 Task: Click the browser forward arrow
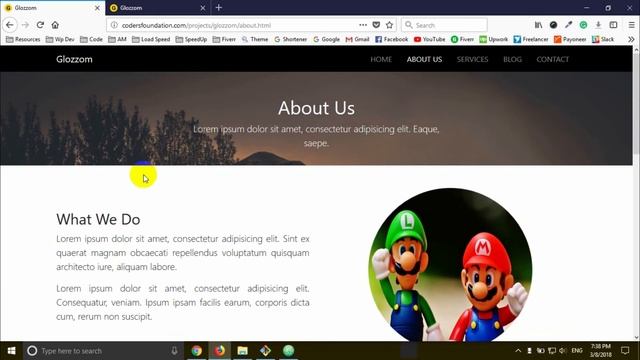[x=25, y=25]
